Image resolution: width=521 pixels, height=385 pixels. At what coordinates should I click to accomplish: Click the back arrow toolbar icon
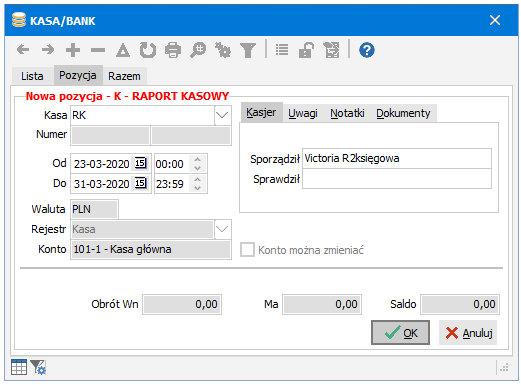tap(23, 50)
